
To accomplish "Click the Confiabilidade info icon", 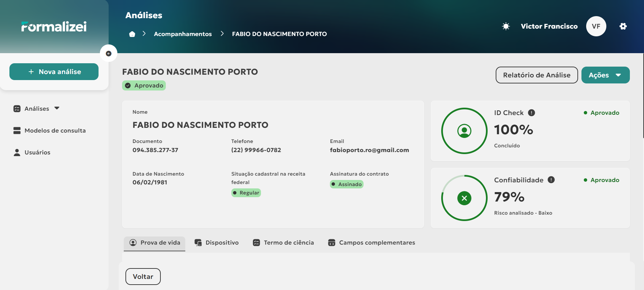I will pos(551,180).
